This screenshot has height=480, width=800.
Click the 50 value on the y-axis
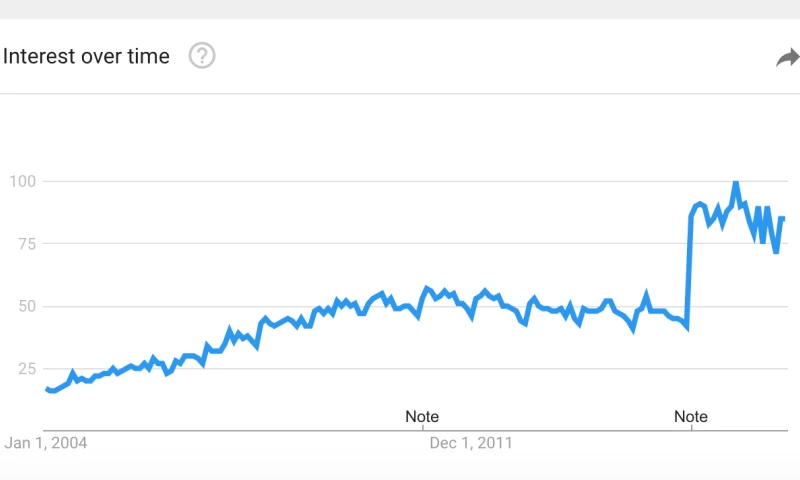pyautogui.click(x=26, y=306)
